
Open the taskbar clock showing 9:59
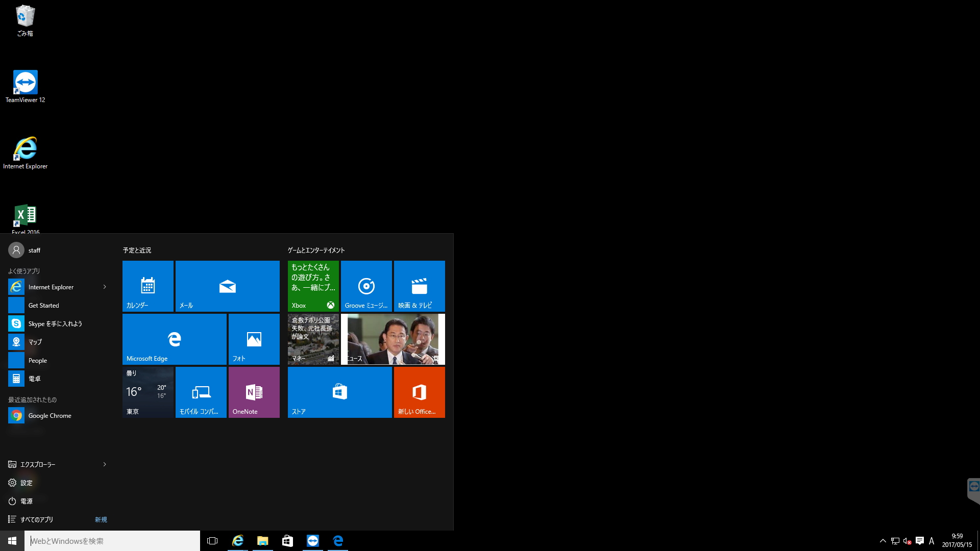pos(957,541)
